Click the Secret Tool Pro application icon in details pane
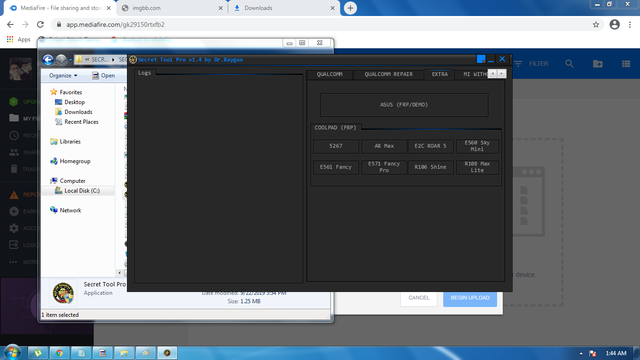The image size is (640, 360). (63, 293)
